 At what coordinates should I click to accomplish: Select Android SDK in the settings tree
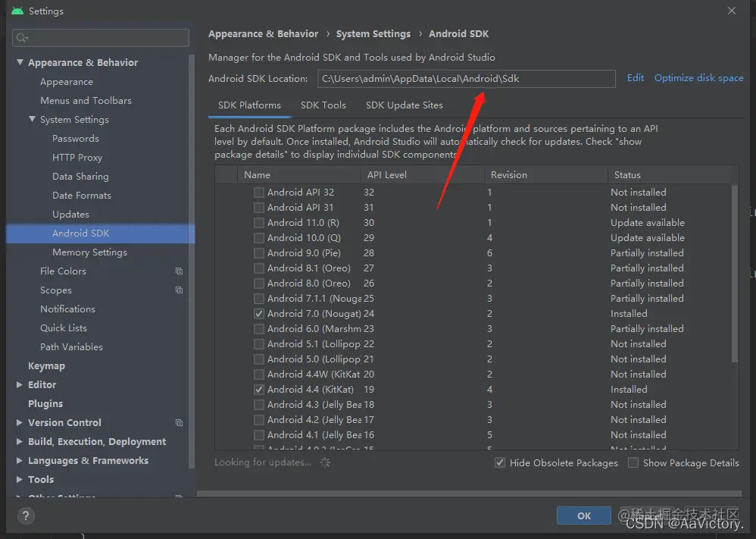pos(100,233)
